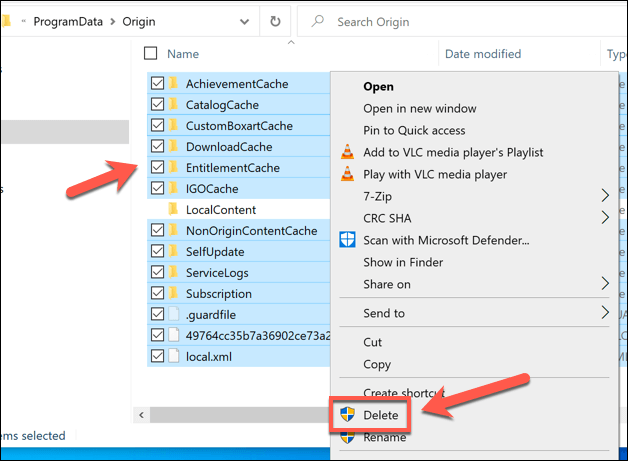The height and width of the screenshot is (461, 628).
Task: Uncheck the Subscription folder checkbox
Action: [x=157, y=294]
